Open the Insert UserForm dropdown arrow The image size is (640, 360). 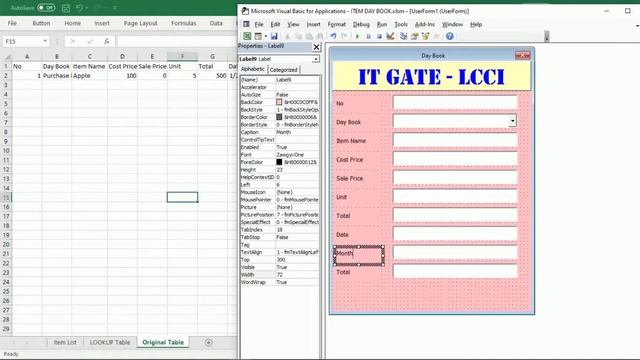pyautogui.click(x=265, y=36)
